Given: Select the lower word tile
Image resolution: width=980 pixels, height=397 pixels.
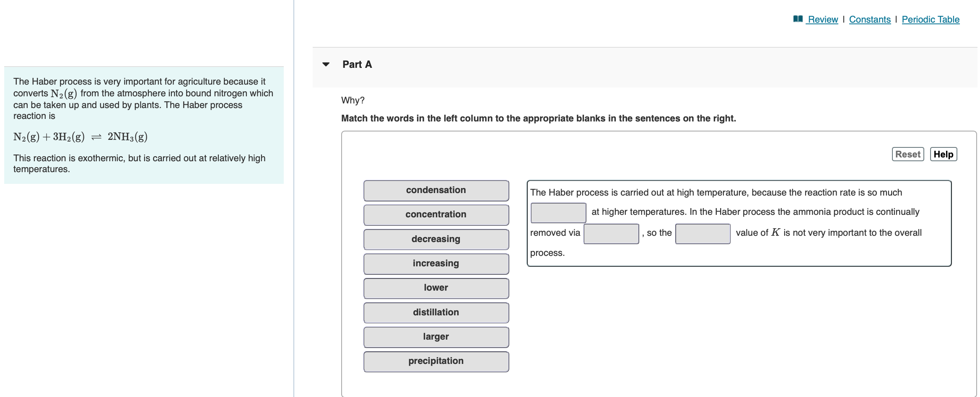Looking at the screenshot, I should tap(436, 288).
